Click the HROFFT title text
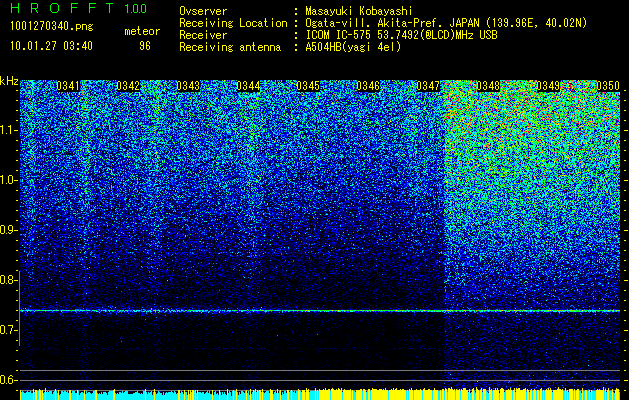Viewport: 629px width, 400px height. pyautogui.click(x=62, y=8)
